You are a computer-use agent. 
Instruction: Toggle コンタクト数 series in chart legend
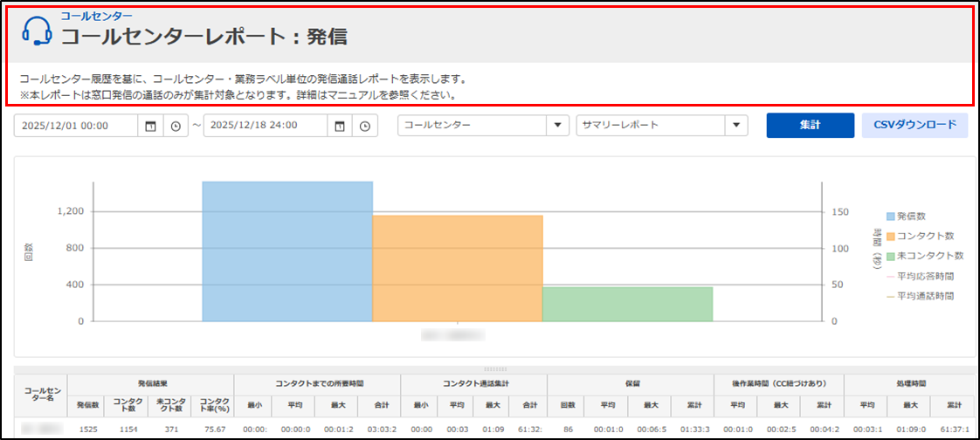click(x=919, y=236)
